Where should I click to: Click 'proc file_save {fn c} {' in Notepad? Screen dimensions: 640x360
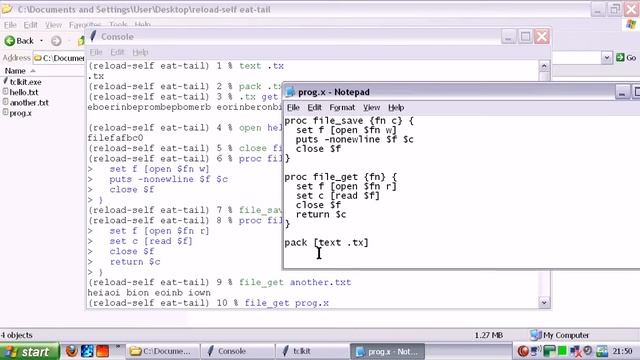click(x=349, y=121)
